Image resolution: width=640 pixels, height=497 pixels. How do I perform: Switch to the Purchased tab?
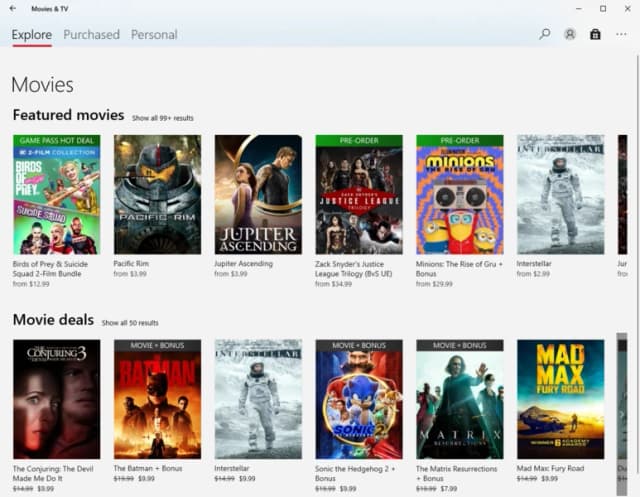(91, 35)
